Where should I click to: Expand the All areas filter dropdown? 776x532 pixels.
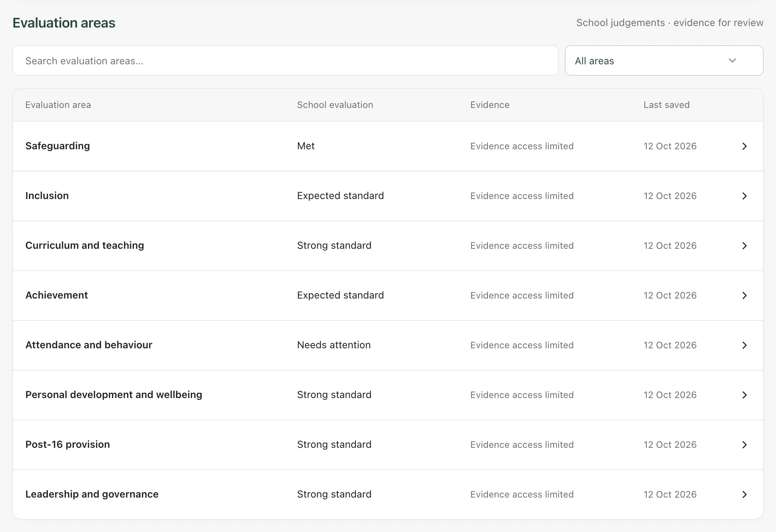point(664,60)
